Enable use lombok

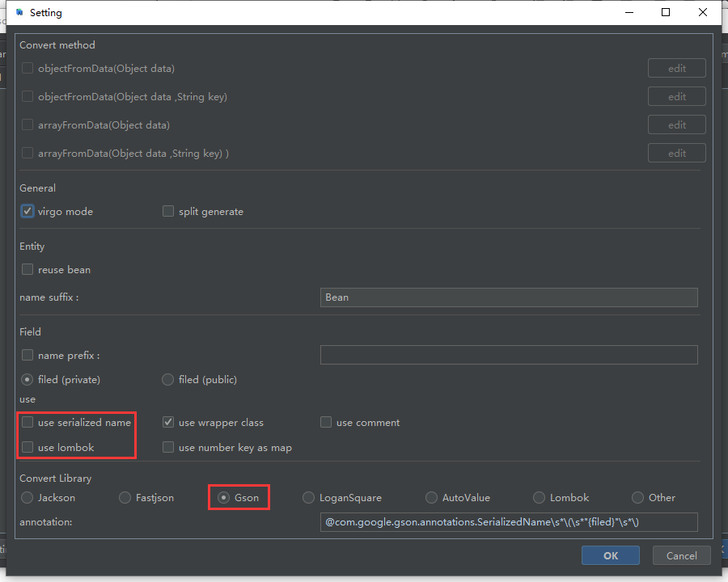point(27,447)
